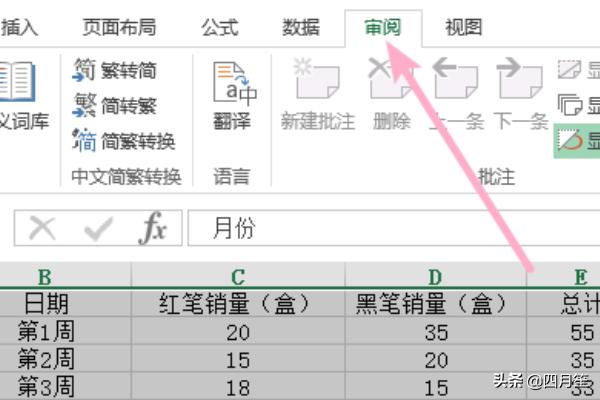This screenshot has height=400, width=600.
Task: Open the 视图 ribbon tab
Action: tap(463, 28)
